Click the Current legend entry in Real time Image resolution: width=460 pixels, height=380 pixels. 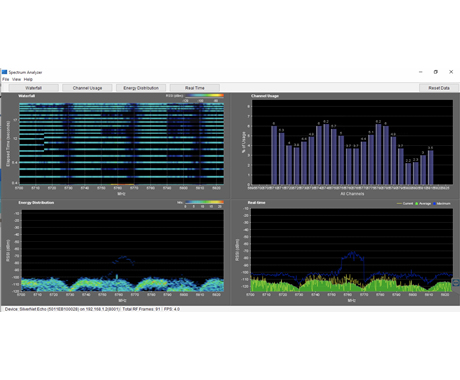[x=405, y=203]
